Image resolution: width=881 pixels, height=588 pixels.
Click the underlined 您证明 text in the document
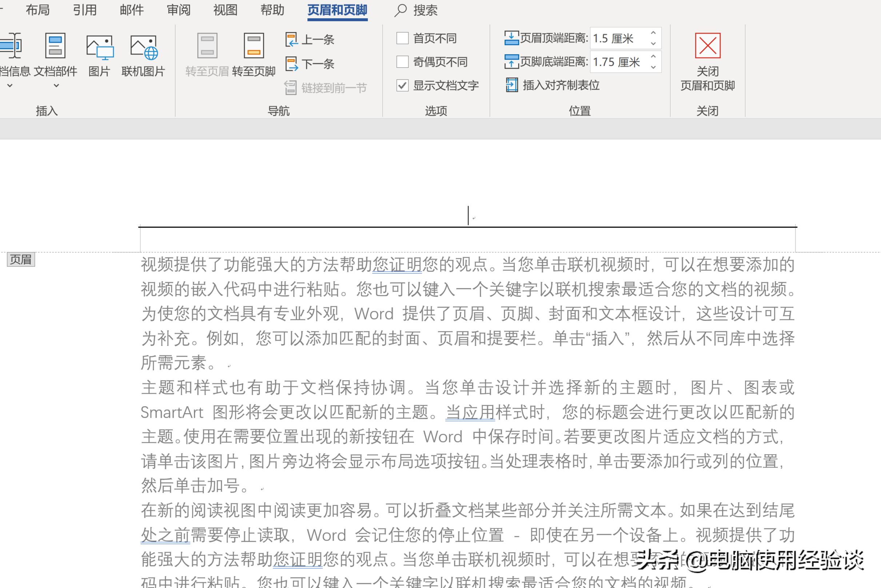(x=397, y=265)
